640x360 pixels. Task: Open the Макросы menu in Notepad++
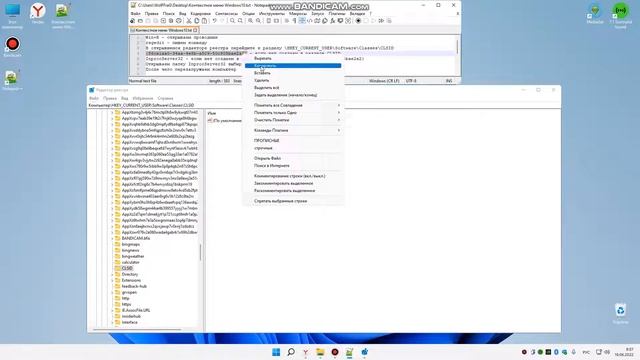[x=298, y=13]
